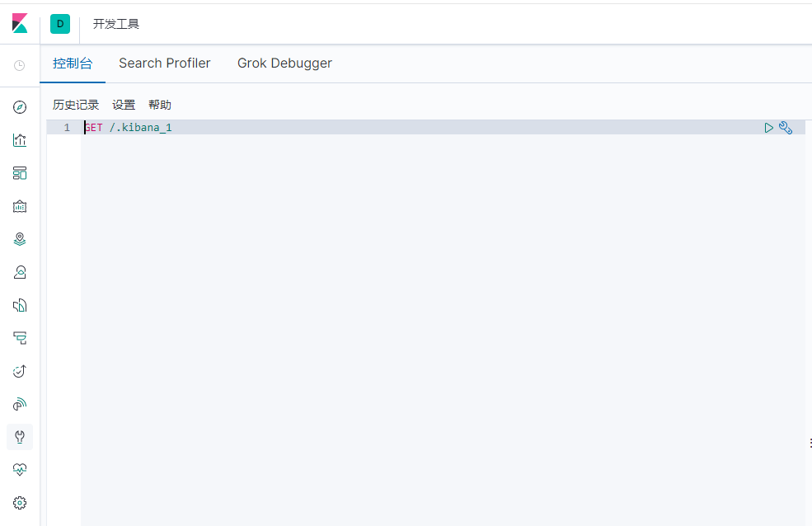The width and height of the screenshot is (812, 526).
Task: Open recently viewed clock icon
Action: (20, 66)
